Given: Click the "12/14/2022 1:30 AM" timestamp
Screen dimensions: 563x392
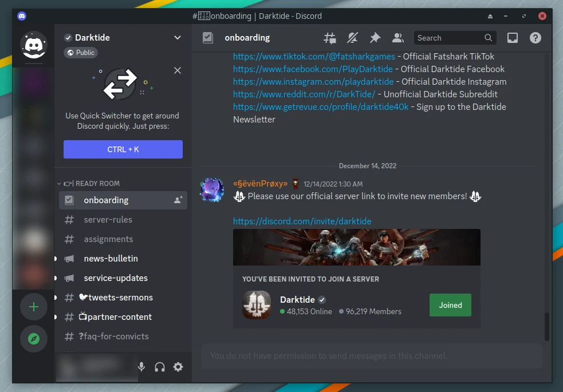Looking at the screenshot, I should coord(333,184).
